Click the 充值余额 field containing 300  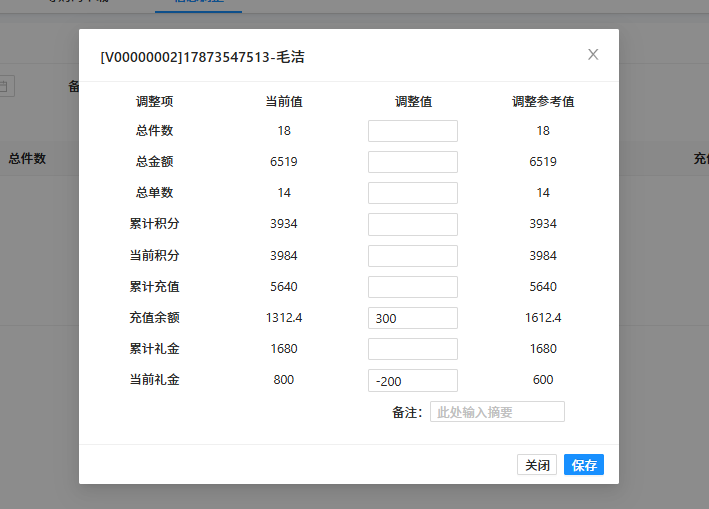[x=412, y=318]
